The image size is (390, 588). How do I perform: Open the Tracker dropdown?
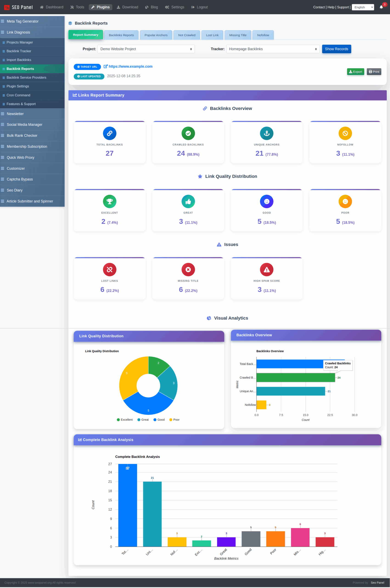tap(273, 49)
